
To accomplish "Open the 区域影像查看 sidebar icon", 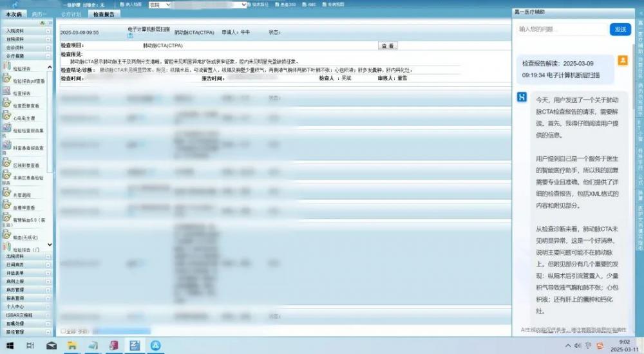I will 7,163.
